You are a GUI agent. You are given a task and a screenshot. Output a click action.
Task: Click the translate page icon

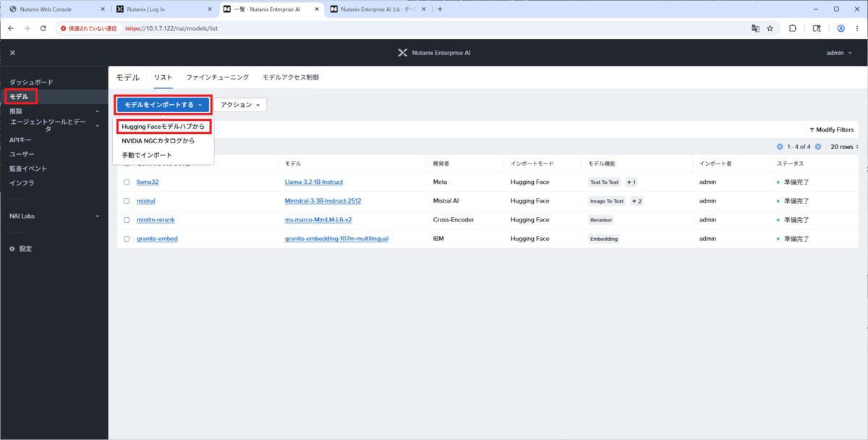tap(755, 28)
